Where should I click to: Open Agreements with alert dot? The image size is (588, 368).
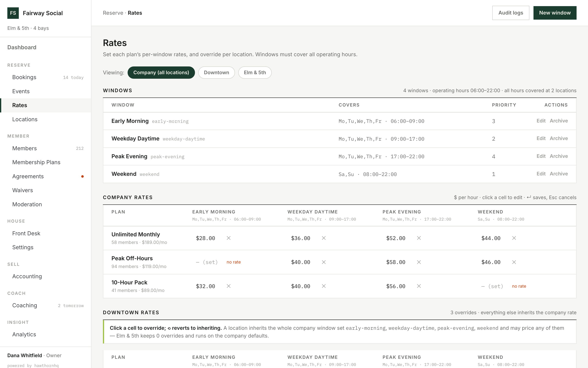(x=46, y=176)
